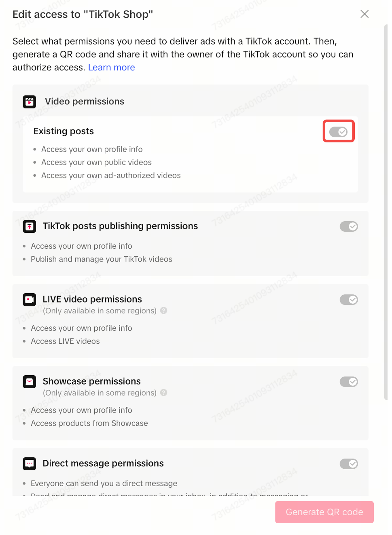Click the Direct message permissions heading

[x=103, y=463]
